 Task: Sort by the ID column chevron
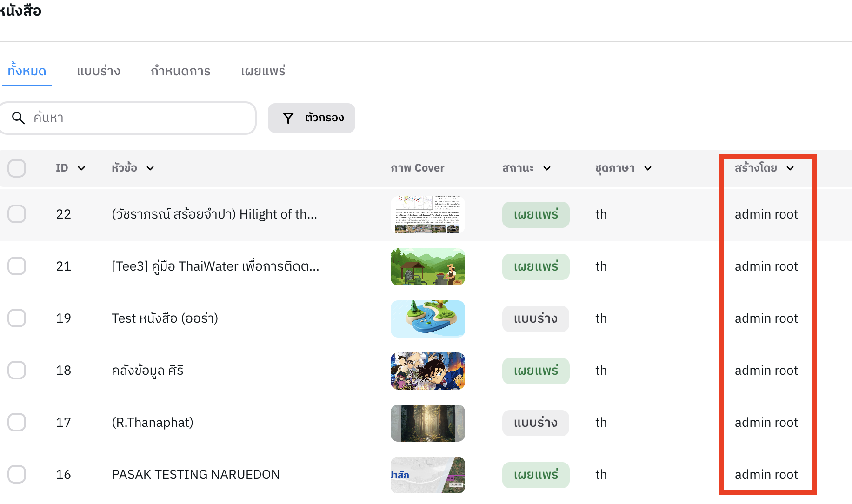81,168
